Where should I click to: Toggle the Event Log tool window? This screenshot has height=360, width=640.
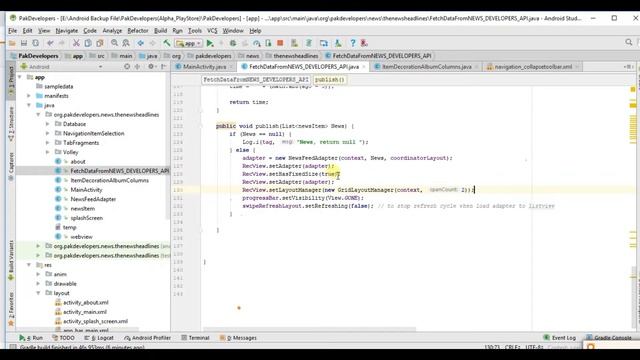click(x=560, y=338)
